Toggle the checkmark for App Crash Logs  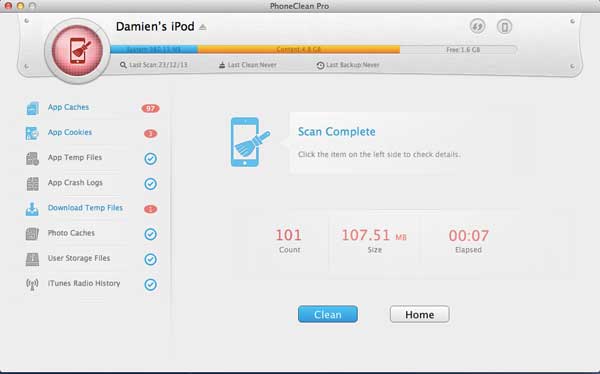click(150, 184)
